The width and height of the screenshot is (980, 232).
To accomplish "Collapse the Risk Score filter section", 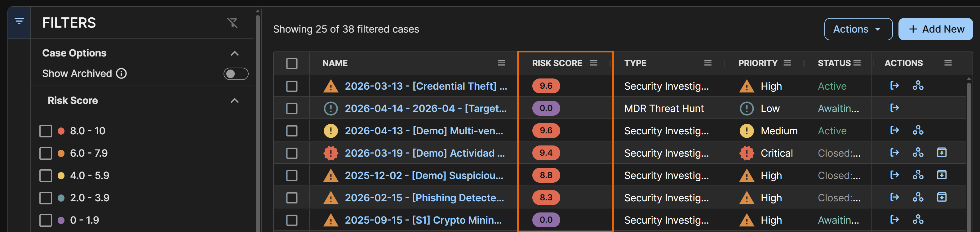I will click(235, 101).
